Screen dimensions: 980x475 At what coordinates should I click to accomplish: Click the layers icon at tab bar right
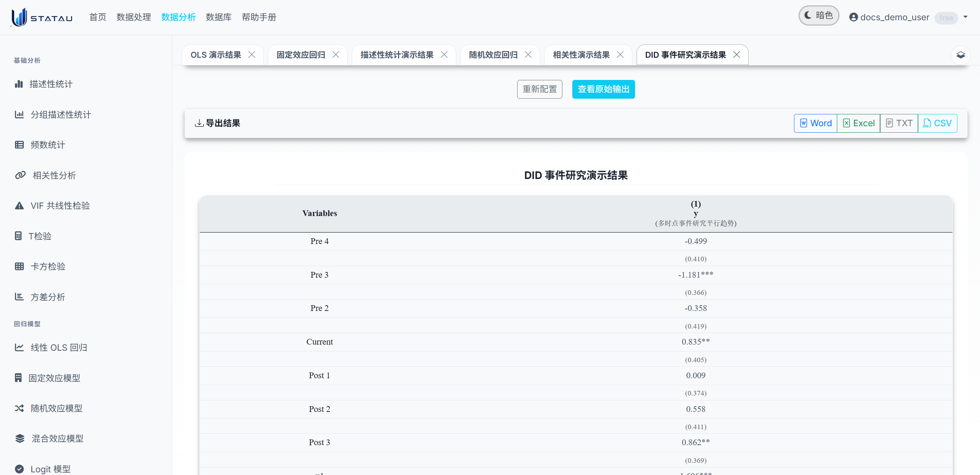coord(960,55)
